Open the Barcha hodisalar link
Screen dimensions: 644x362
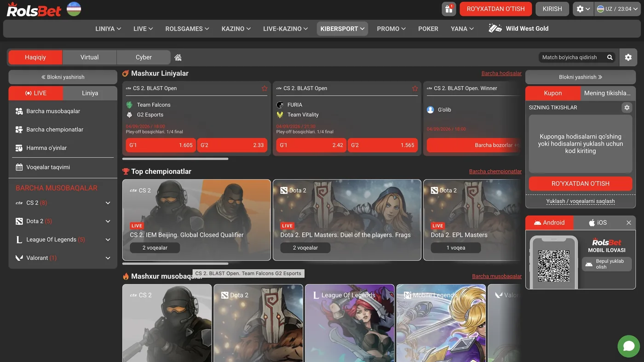pyautogui.click(x=501, y=74)
